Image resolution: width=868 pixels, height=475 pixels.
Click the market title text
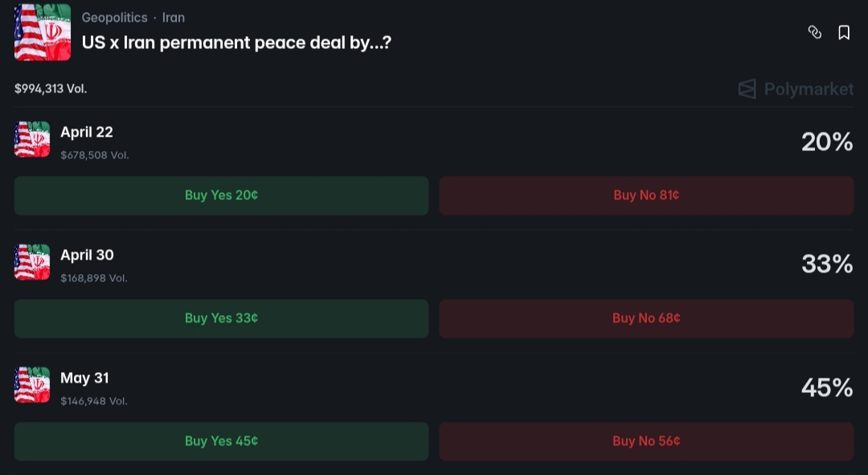pos(236,43)
